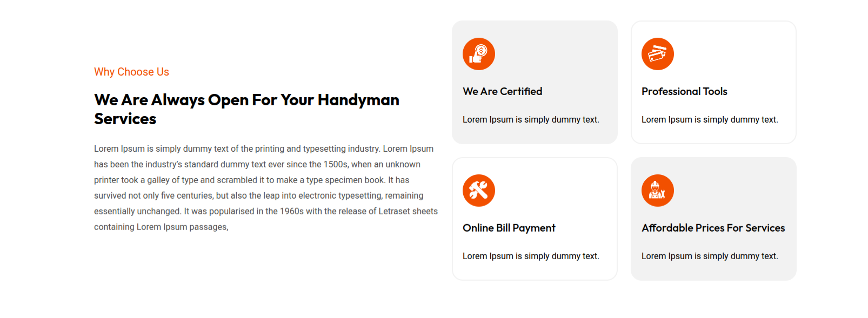Click the credit cards icon
Screen dimensions: 868x318
657,54
